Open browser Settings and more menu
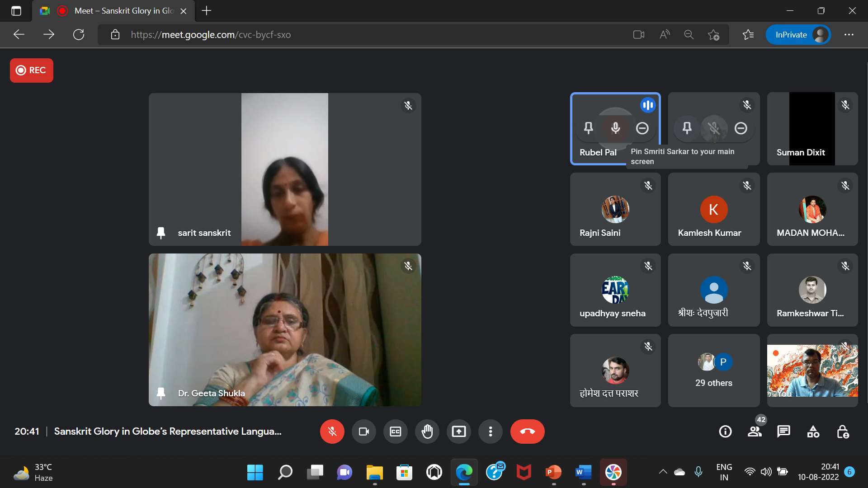Viewport: 868px width, 488px height. tap(849, 35)
